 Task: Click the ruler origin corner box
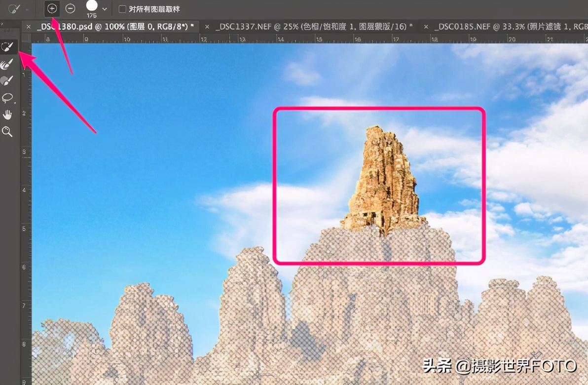[26, 38]
